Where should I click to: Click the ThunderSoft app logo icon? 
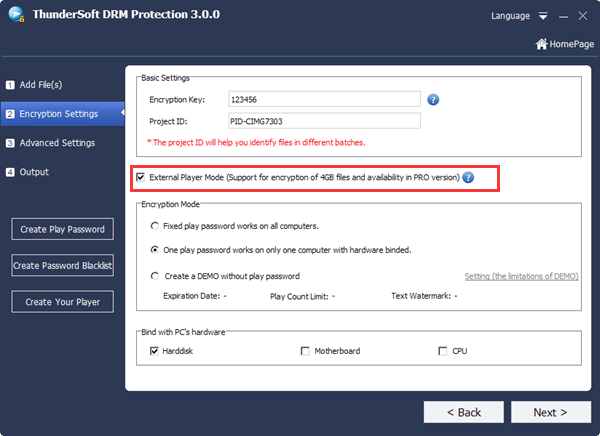coord(16,16)
